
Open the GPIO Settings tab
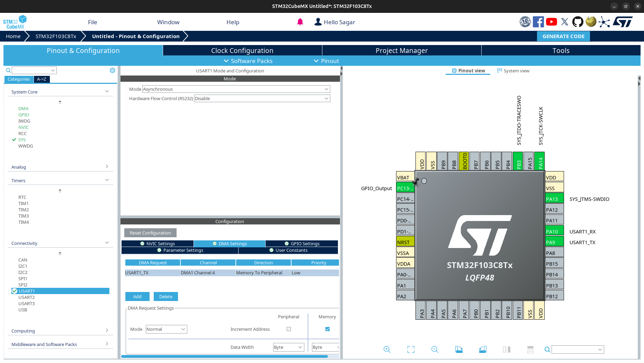(302, 244)
